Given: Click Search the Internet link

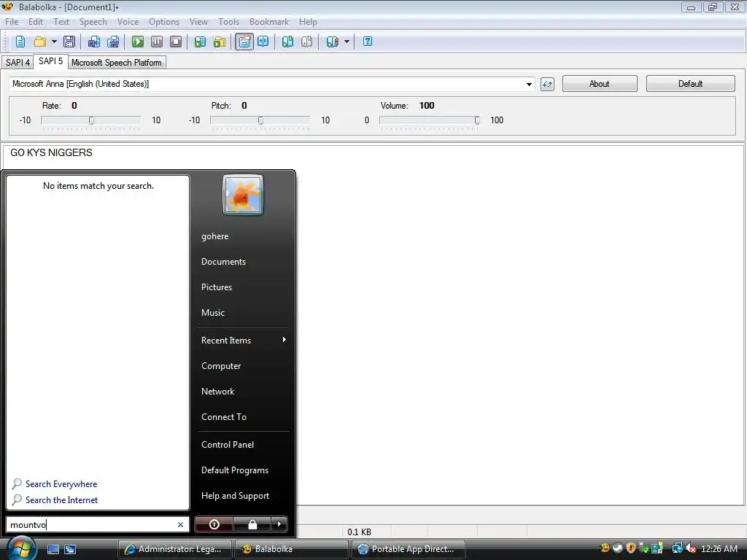Looking at the screenshot, I should [61, 500].
